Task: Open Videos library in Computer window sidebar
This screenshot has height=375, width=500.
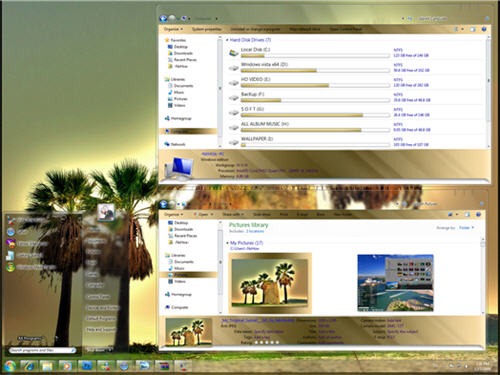Action: point(176,105)
